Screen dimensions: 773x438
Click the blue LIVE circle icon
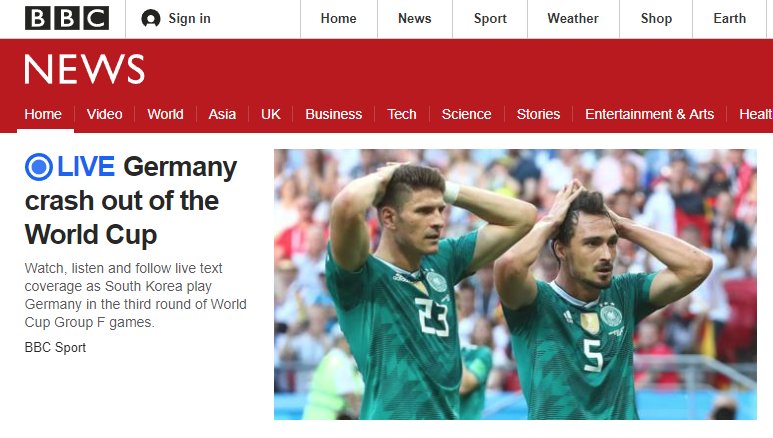pyautogui.click(x=38, y=167)
